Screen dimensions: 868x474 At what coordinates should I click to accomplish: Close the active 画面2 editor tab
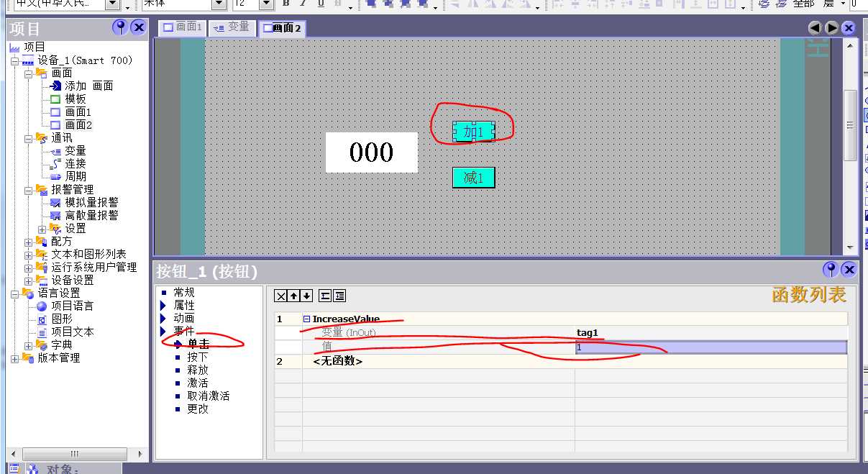point(849,28)
